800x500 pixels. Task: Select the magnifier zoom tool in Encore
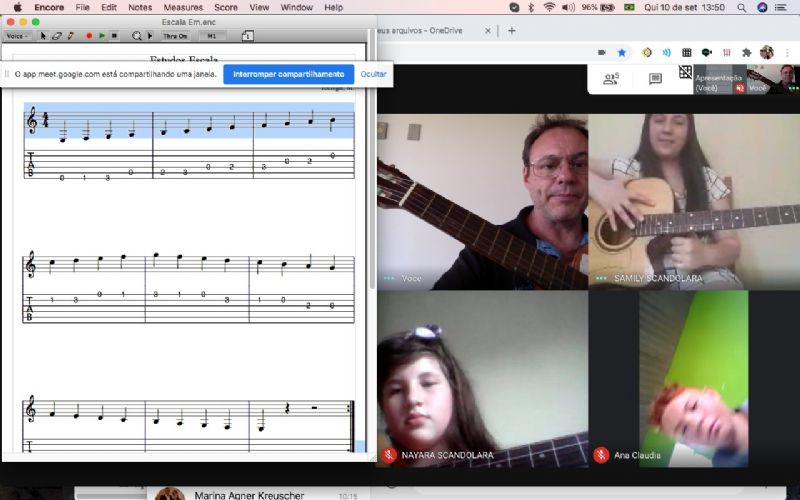[137, 36]
